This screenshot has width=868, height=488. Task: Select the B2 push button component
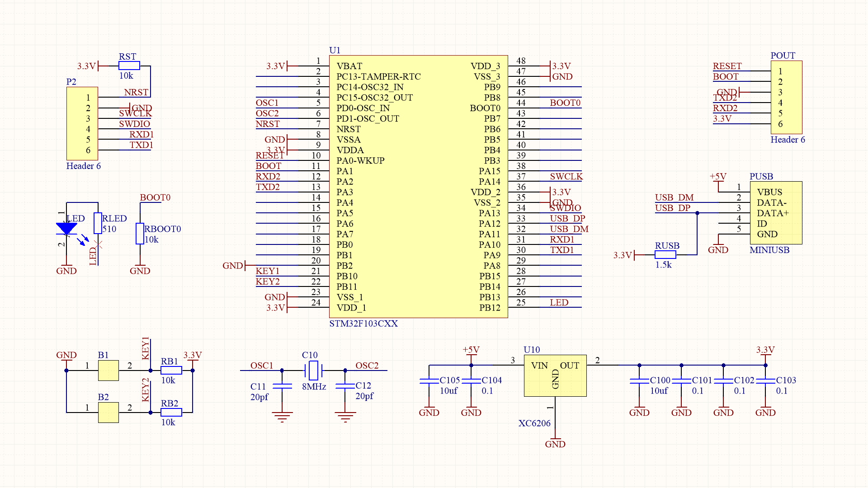click(108, 413)
